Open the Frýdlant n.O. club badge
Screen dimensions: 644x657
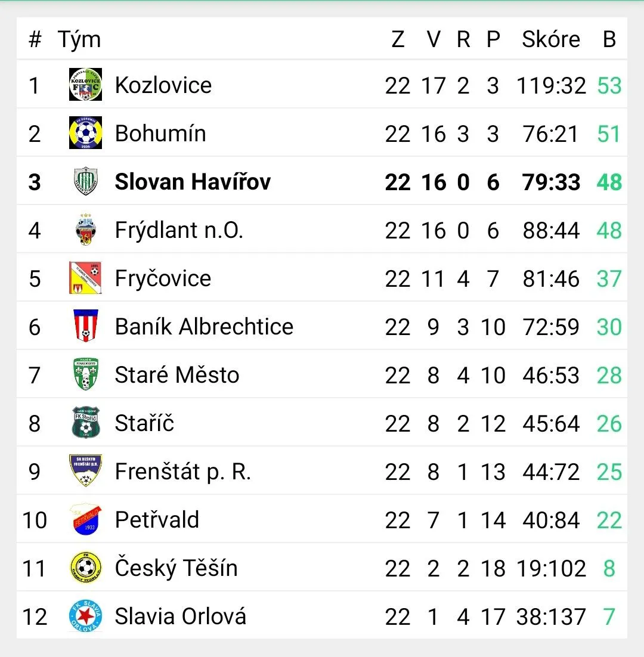tap(85, 230)
